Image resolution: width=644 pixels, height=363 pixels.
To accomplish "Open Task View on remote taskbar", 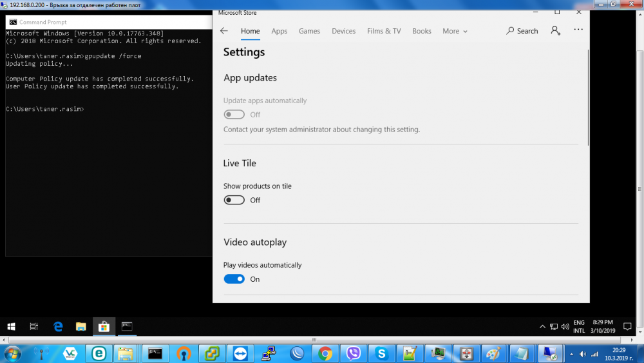I will coord(34,326).
